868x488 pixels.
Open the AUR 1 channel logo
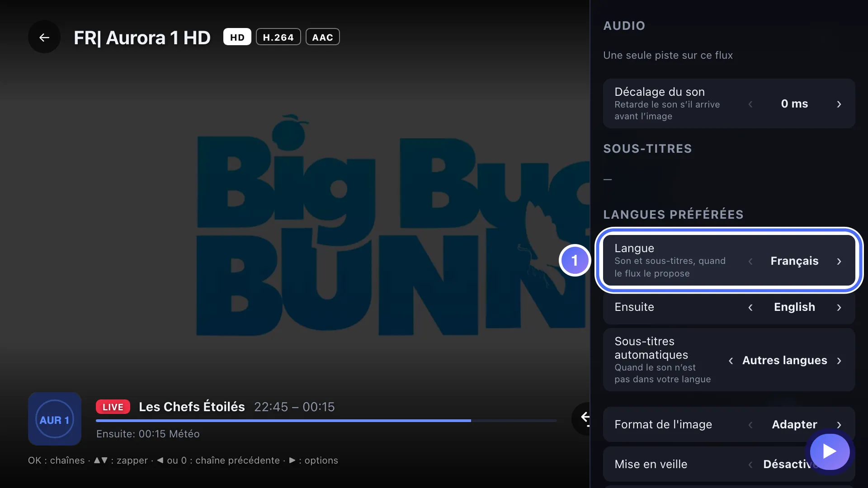(55, 419)
